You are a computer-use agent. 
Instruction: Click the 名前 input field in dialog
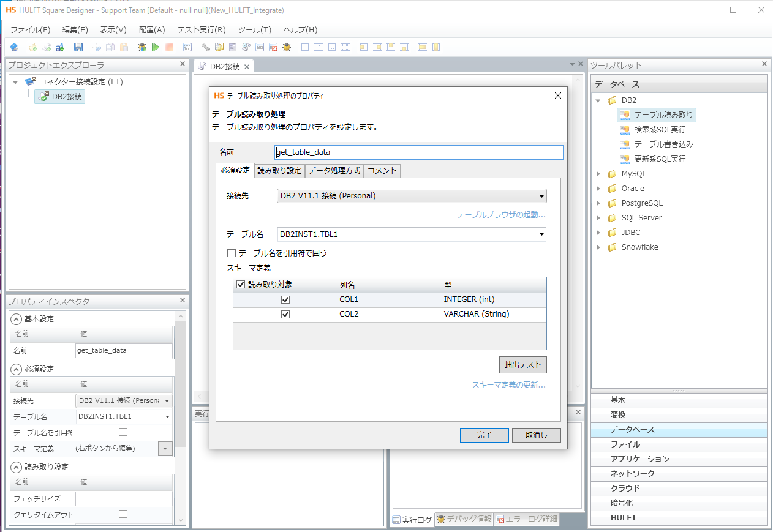pos(419,152)
